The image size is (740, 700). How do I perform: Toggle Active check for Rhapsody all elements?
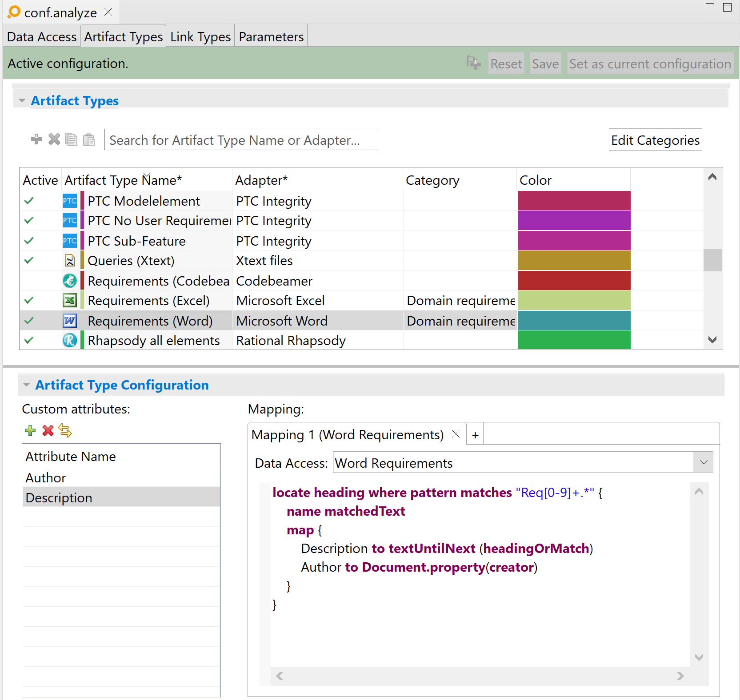(x=29, y=340)
